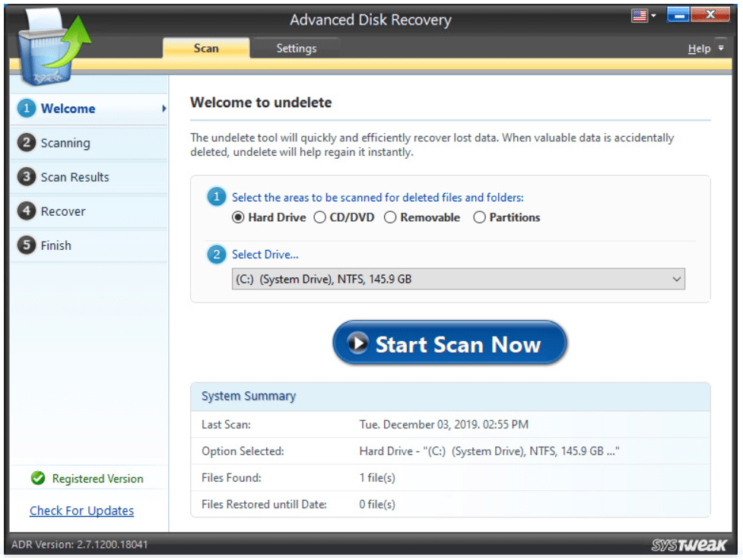
Task: Go to the Welcome step
Action: 89,109
